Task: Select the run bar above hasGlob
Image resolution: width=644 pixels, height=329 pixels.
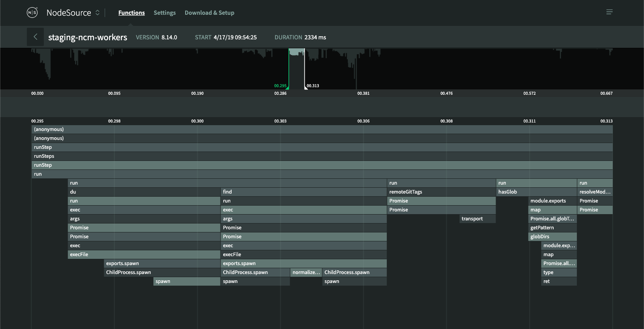Action: (536, 183)
